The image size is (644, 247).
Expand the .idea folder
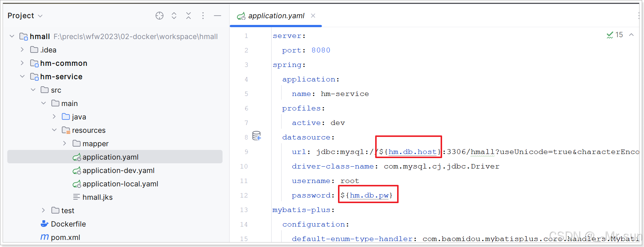22,50
